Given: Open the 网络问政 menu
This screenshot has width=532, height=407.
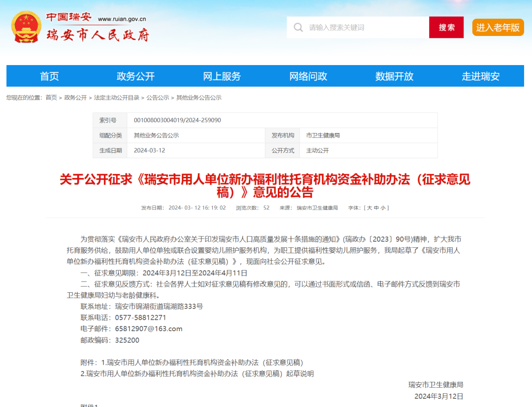Looking at the screenshot, I should 308,76.
